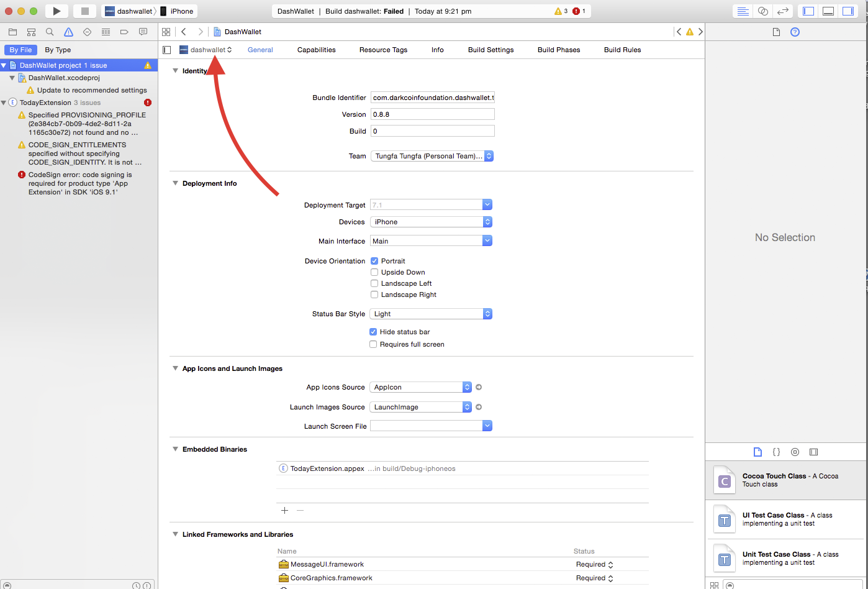Image resolution: width=868 pixels, height=589 pixels.
Task: Toggle the navigator panel visibility
Action: click(x=808, y=11)
